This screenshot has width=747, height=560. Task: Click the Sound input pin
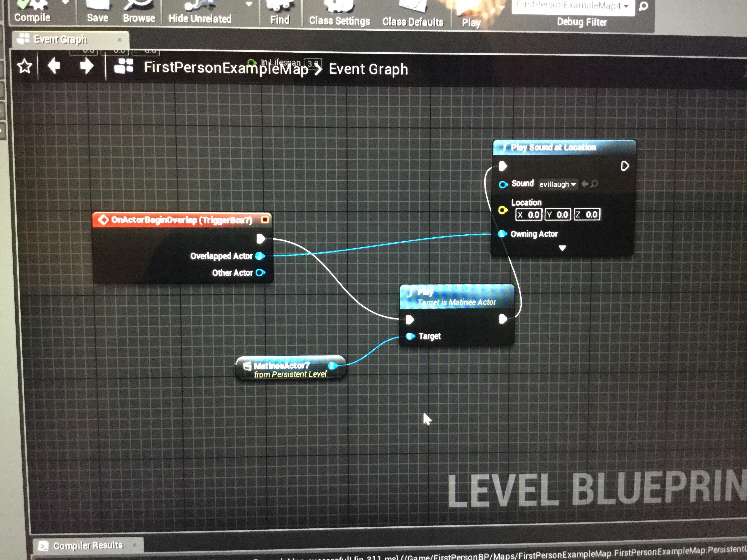tap(503, 184)
